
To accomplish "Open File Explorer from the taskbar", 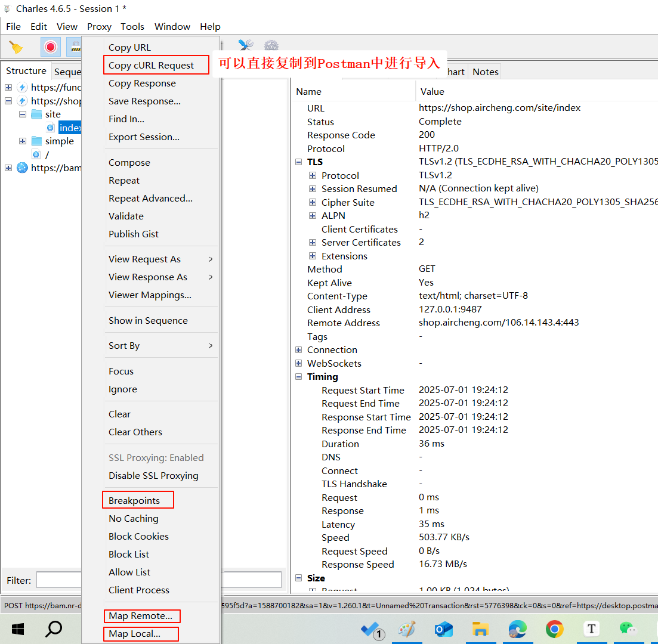I will click(x=480, y=629).
